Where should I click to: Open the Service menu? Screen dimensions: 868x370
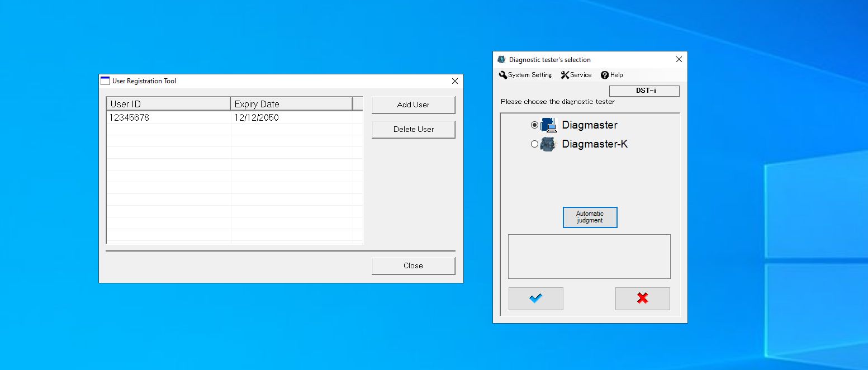[576, 75]
